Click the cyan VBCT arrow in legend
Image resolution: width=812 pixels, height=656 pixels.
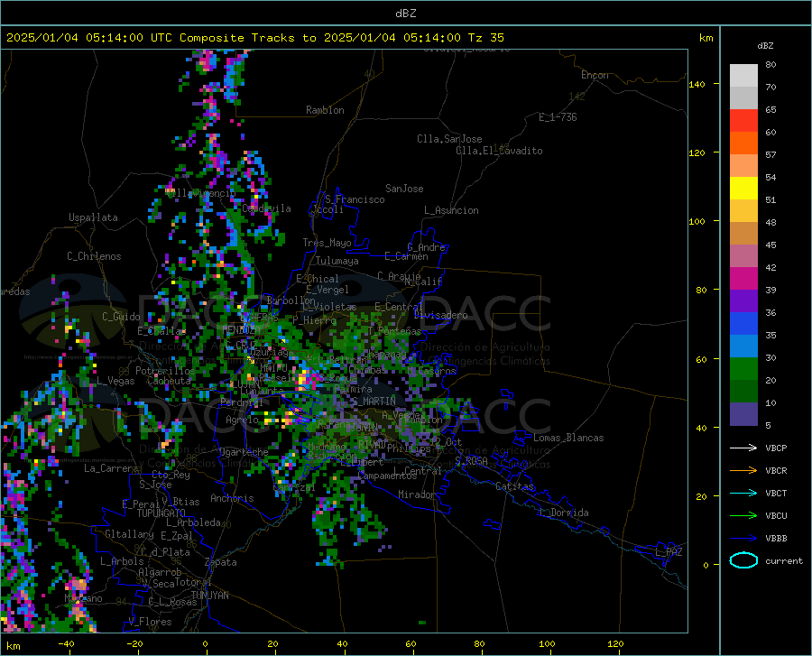click(x=743, y=493)
